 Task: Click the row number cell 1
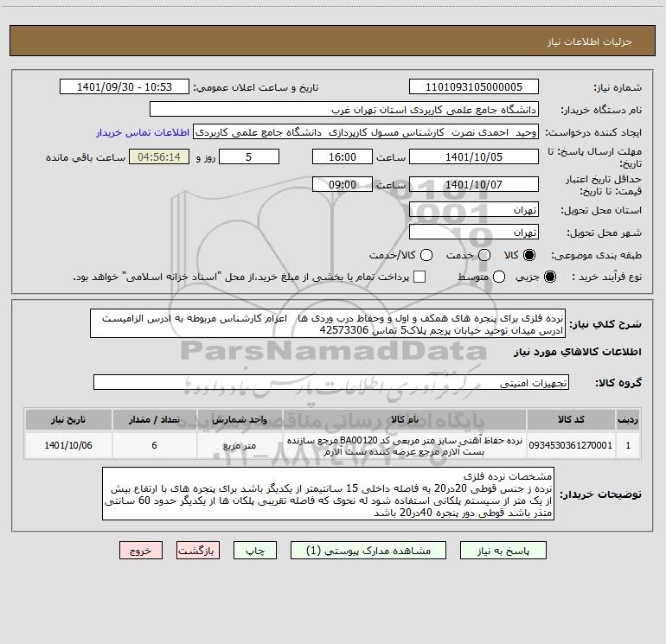(628, 445)
